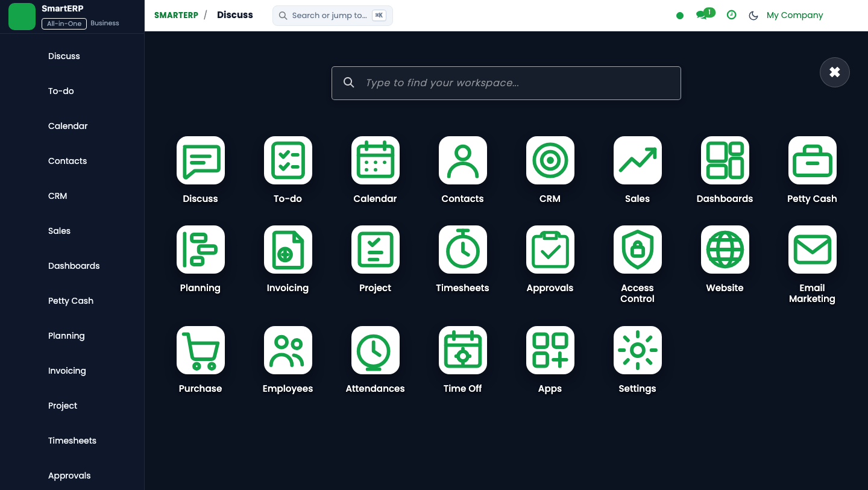Select Sales in the sidebar
Viewport: 868px width, 490px height.
(59, 231)
